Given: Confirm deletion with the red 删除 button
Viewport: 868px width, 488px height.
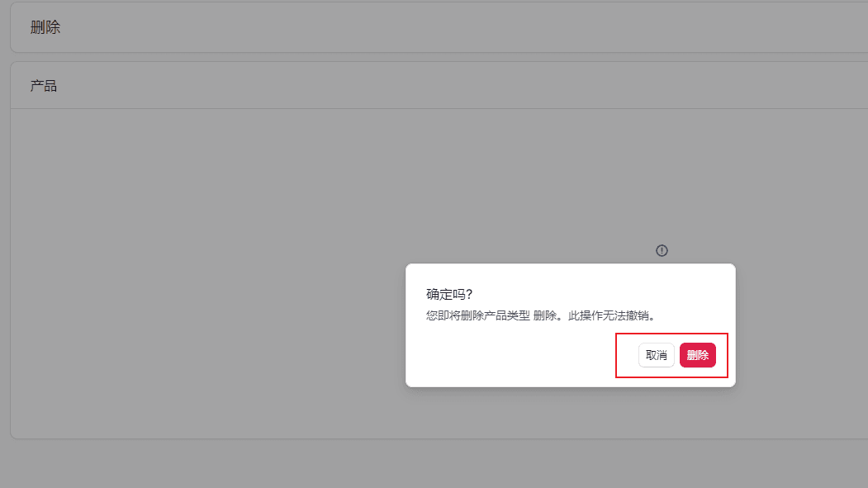Looking at the screenshot, I should pos(698,355).
